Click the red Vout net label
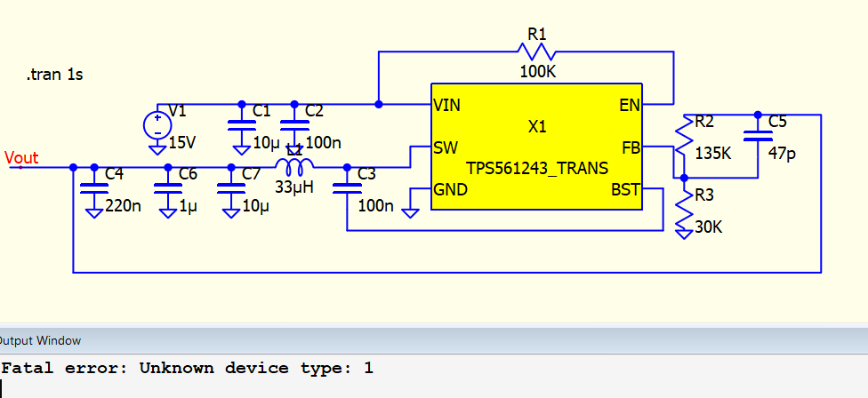Viewport: 868px width, 398px height. click(x=21, y=158)
